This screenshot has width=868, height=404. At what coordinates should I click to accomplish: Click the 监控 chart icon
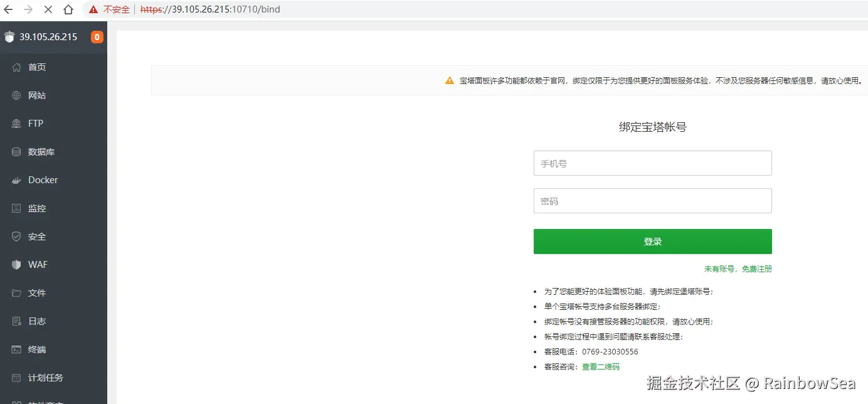coord(17,208)
